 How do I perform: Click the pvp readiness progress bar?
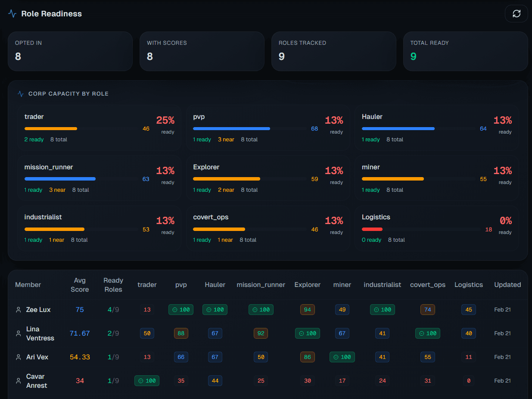[x=232, y=128]
